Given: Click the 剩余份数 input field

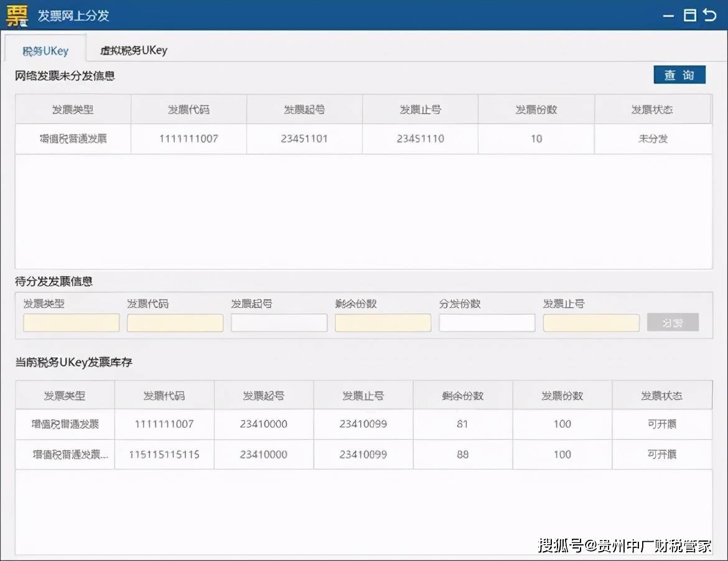Looking at the screenshot, I should click(383, 322).
